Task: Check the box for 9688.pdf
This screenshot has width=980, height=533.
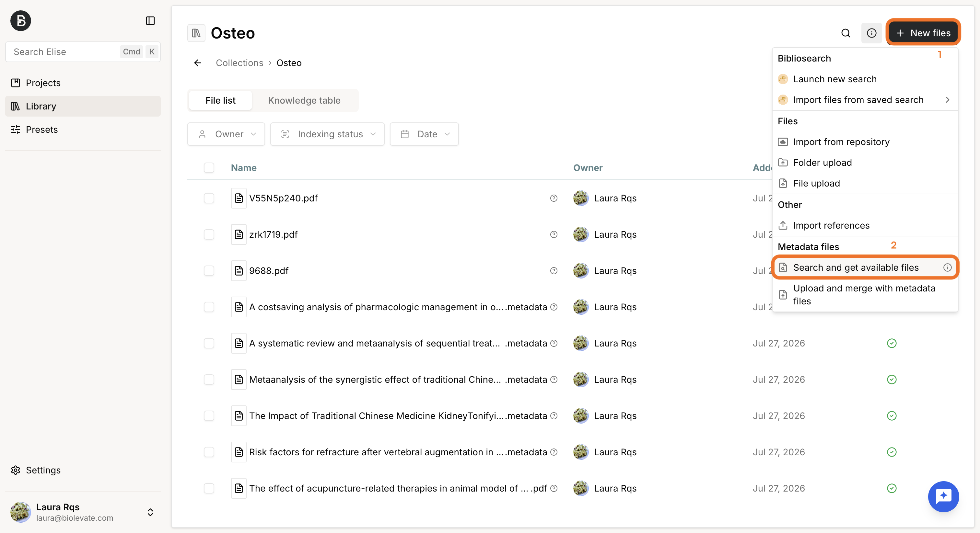Action: (209, 271)
